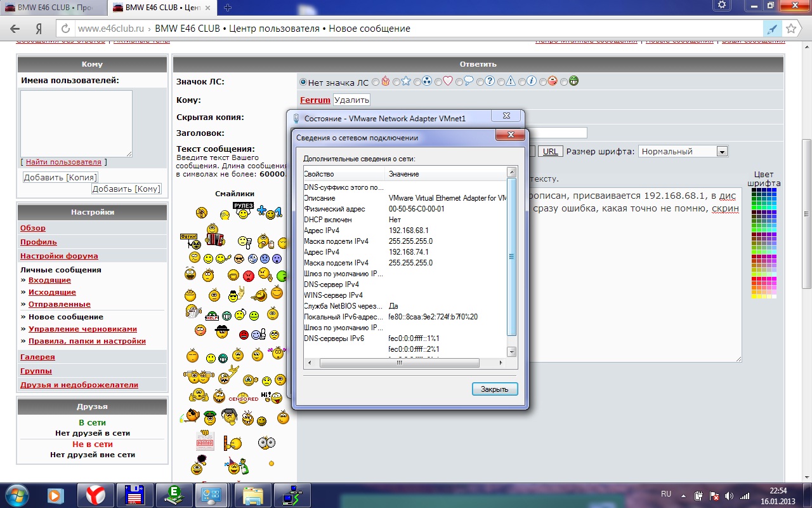Image resolution: width=812 pixels, height=508 pixels.
Task: Choose the green grinning smiley radio button
Action: click(565, 82)
